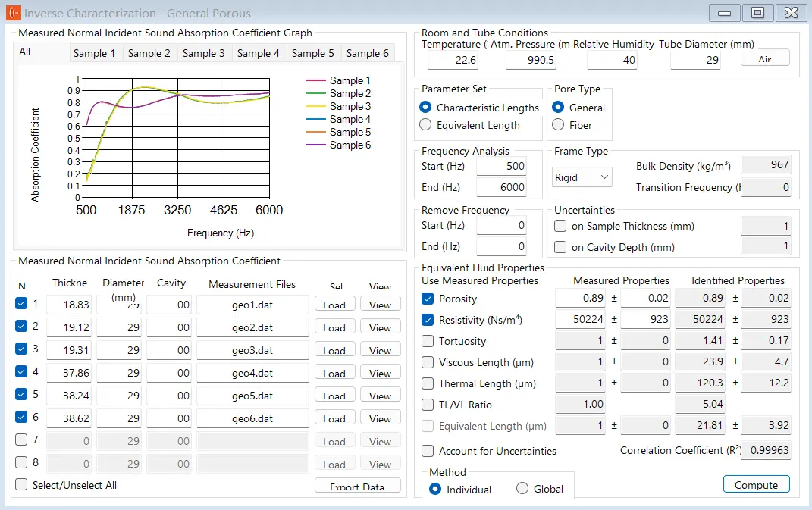This screenshot has width=812, height=510.
Task: Click the Correlation Coefficient value 0.99963
Action: pyautogui.click(x=766, y=450)
